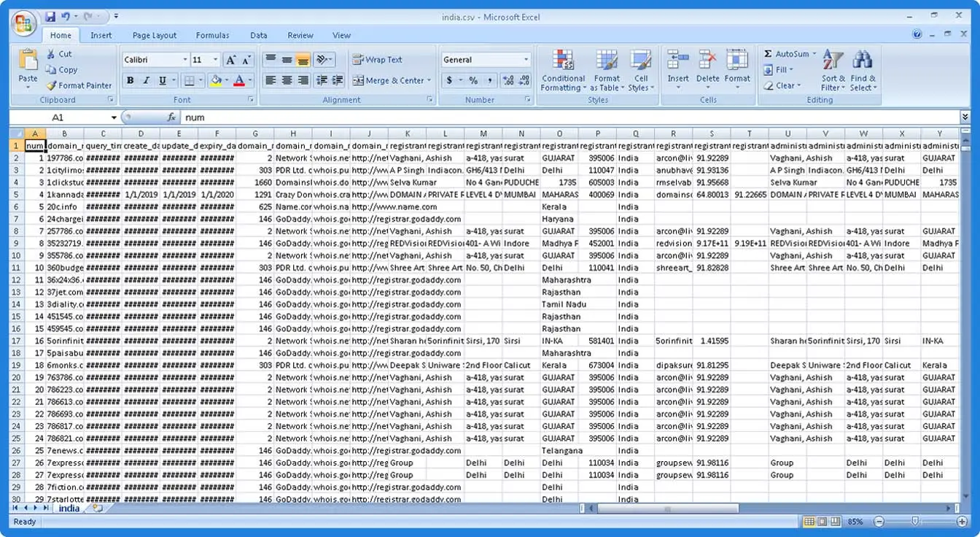Screen dimensions: 980x537
Task: Click the Clear button
Action: 782,85
